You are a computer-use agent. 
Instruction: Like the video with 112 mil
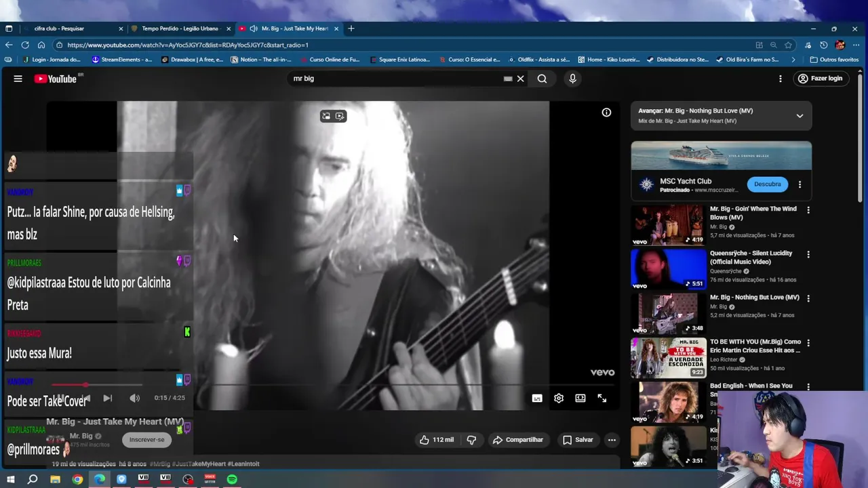click(x=437, y=440)
